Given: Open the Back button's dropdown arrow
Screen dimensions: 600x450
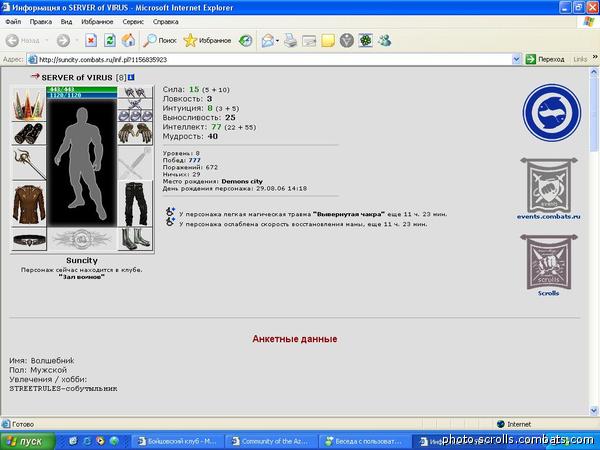Looking at the screenshot, I should (x=47, y=40).
